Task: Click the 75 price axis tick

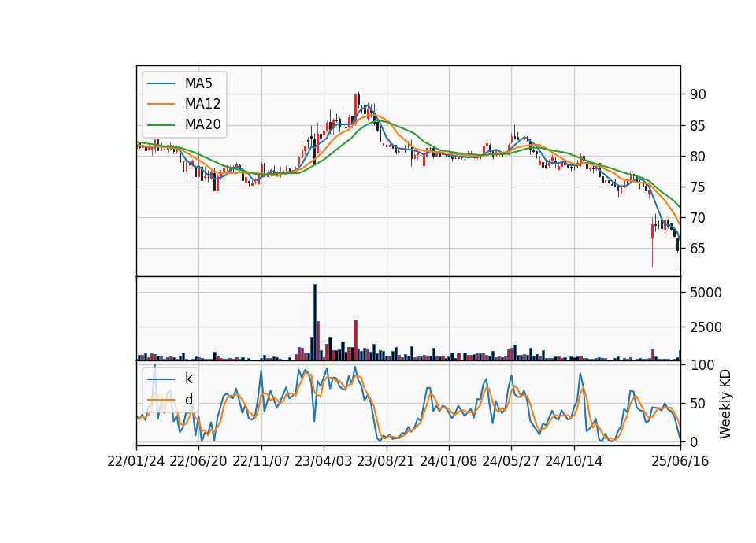Action: [699, 187]
